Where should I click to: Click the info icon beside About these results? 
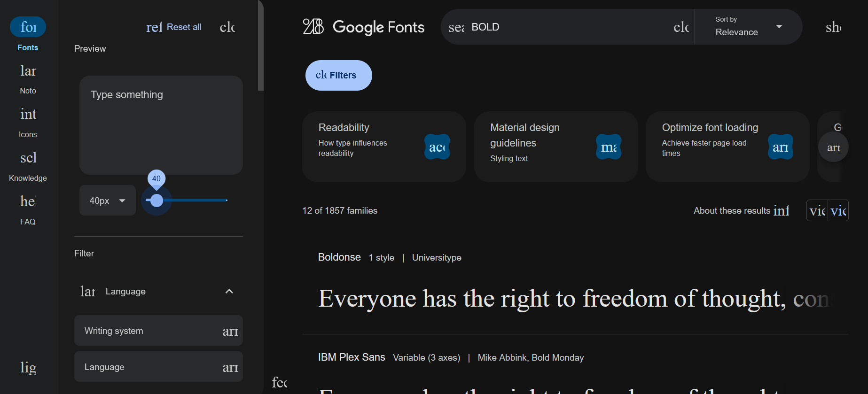[781, 210]
